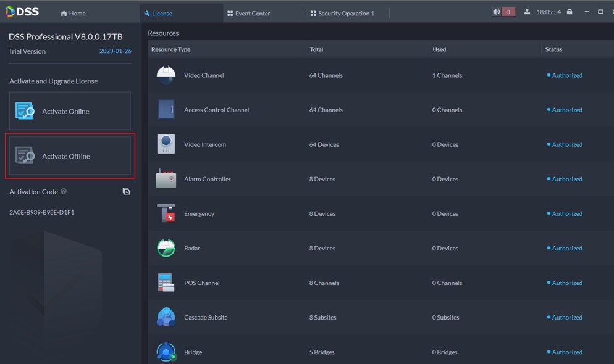
Task: Open the Home tab
Action: tap(74, 13)
